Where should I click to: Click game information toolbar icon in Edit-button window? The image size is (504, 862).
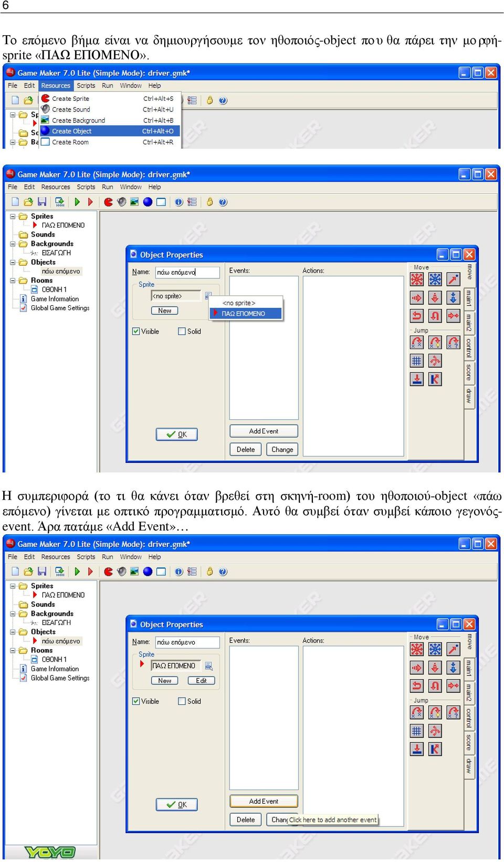179,572
